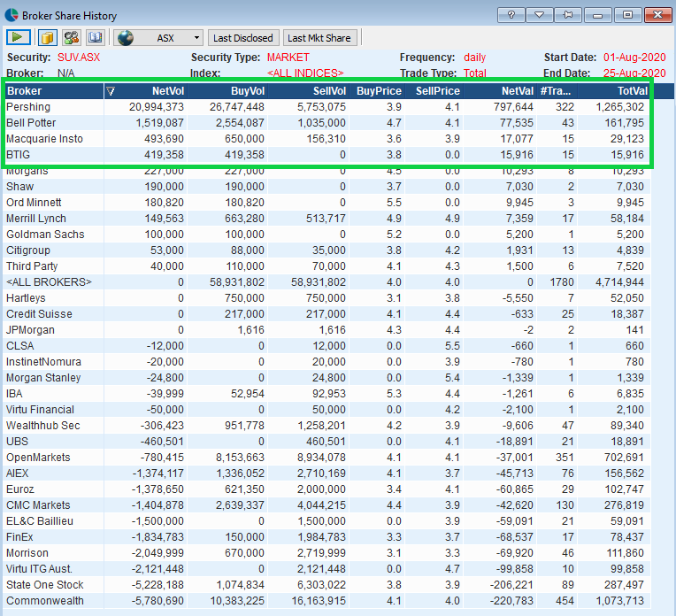Select the Commonwealth row
This screenshot has height=616, width=676.
[326, 602]
